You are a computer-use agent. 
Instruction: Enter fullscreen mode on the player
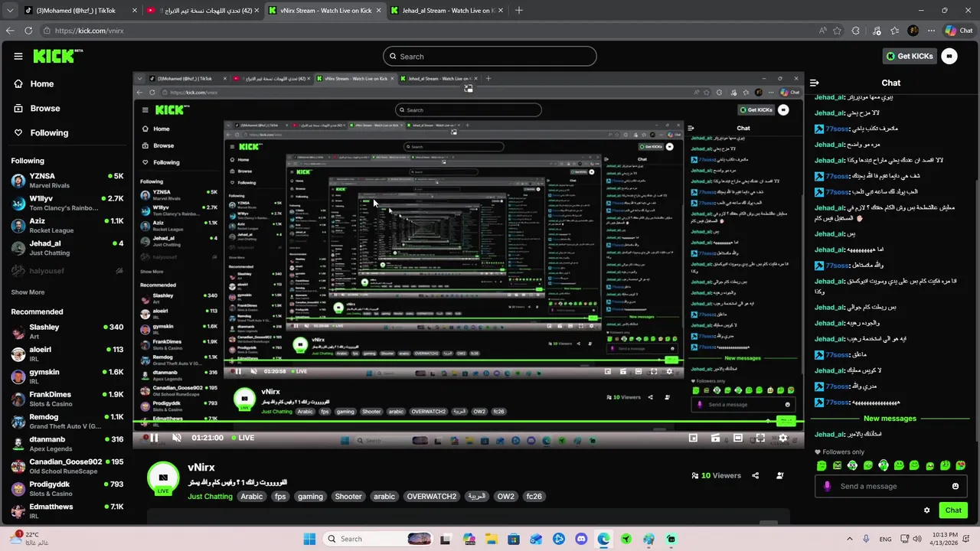pos(759,438)
